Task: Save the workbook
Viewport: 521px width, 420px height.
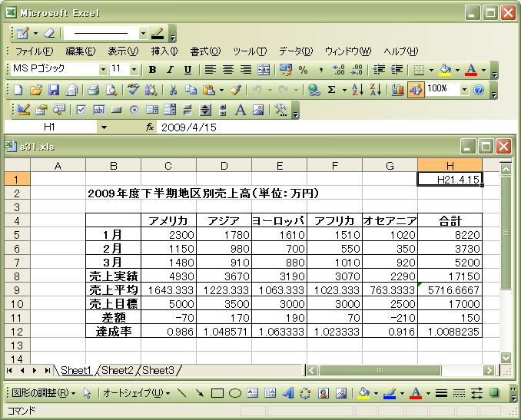Action: (54, 90)
